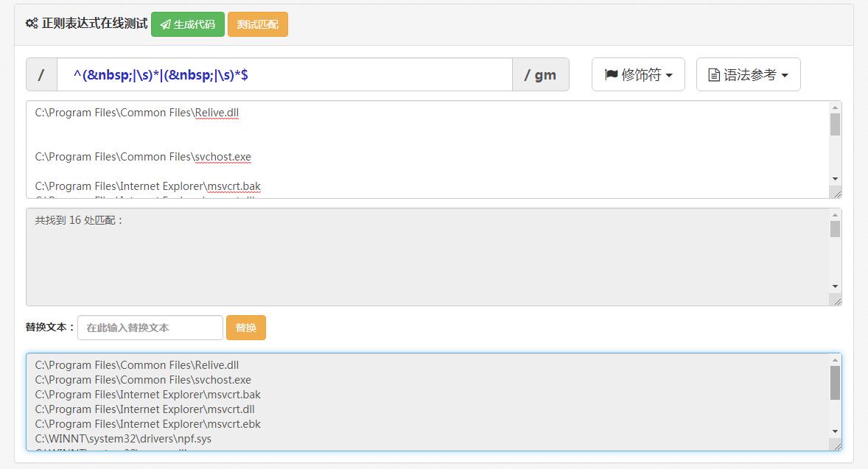
Task: Click inside the 共找到 16 处匹配 results box
Action: pos(427,257)
